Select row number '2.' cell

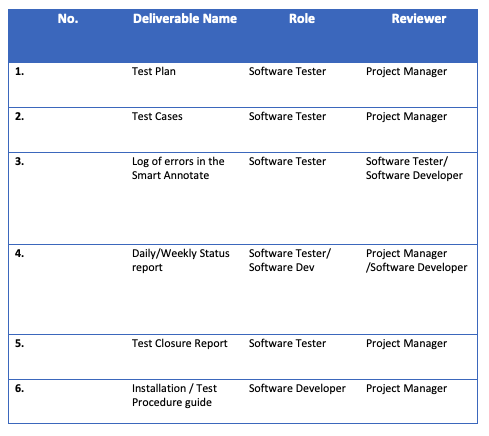tap(19, 116)
